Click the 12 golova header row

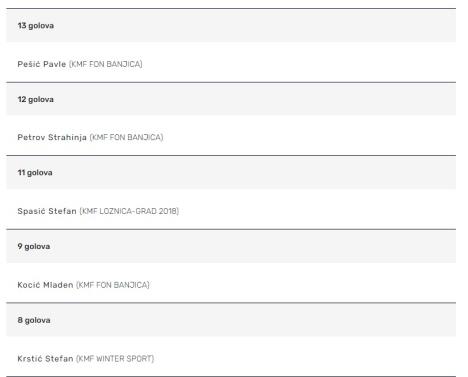231,99
